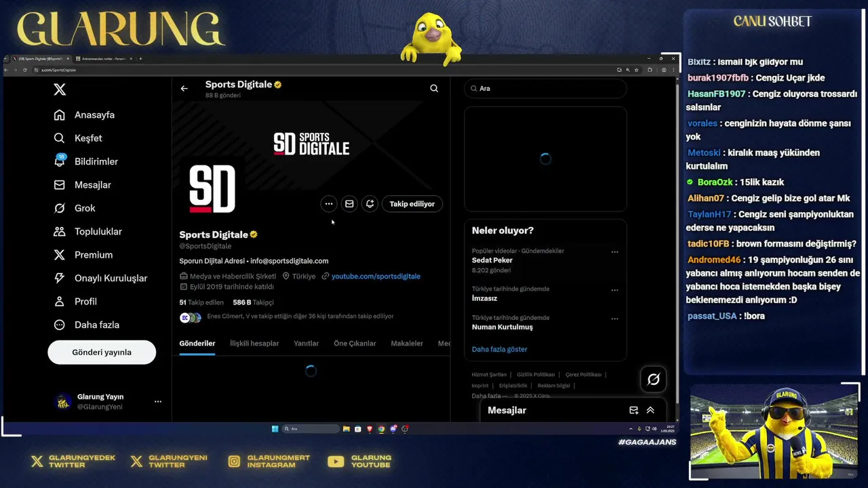868x488 pixels.
Task: Search this profile's posts via magnifier icon
Action: pyautogui.click(x=434, y=88)
